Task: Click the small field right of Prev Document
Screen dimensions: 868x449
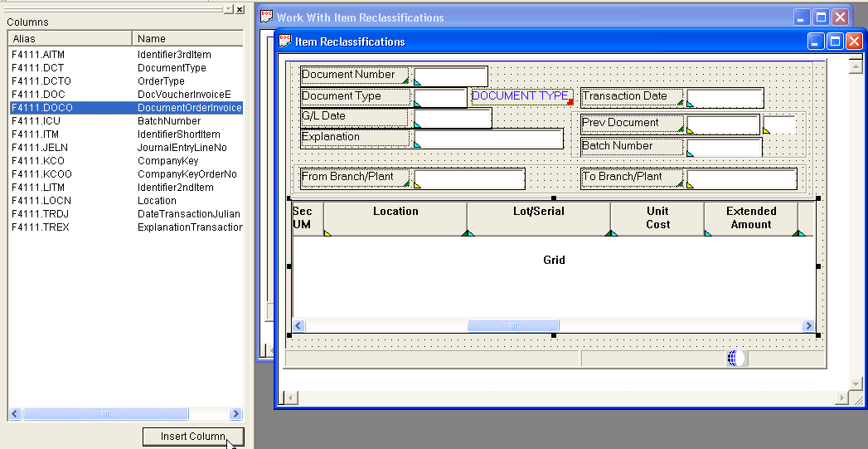Action: tap(778, 124)
